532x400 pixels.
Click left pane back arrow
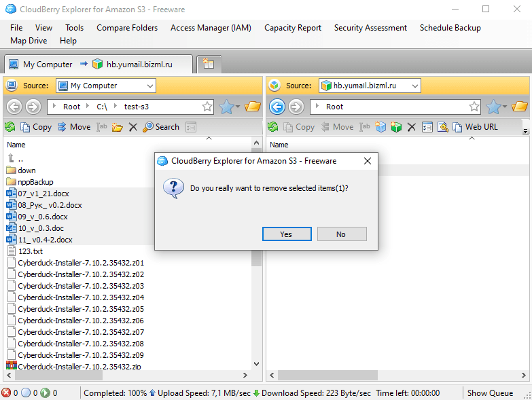14,107
